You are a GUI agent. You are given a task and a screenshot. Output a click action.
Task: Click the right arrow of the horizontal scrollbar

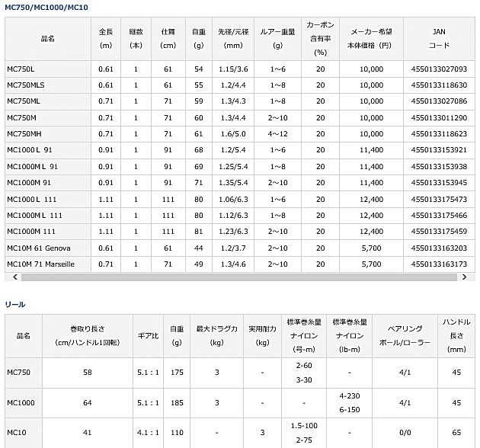tap(465, 277)
